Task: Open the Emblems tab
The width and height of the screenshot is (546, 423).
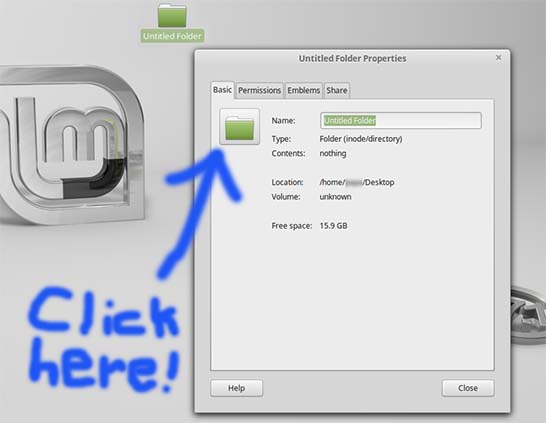Action: (303, 91)
